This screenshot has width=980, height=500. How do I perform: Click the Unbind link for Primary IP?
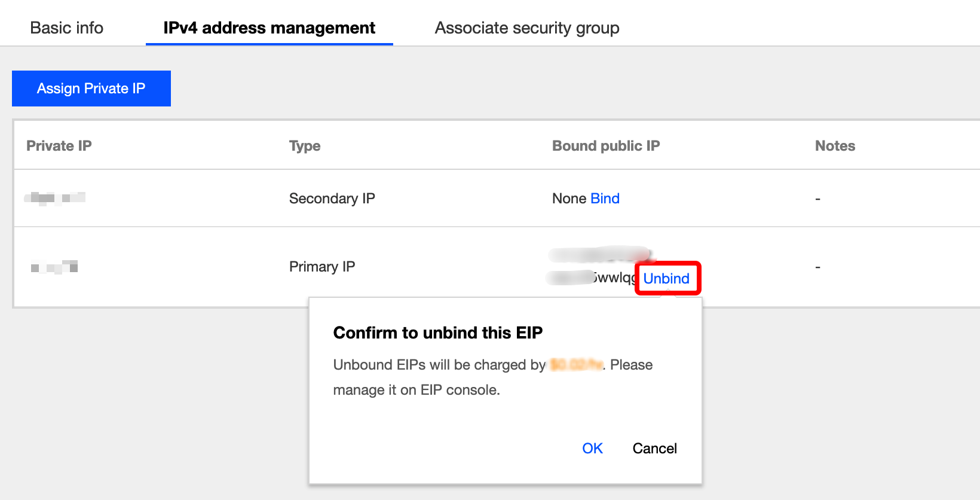(x=666, y=279)
